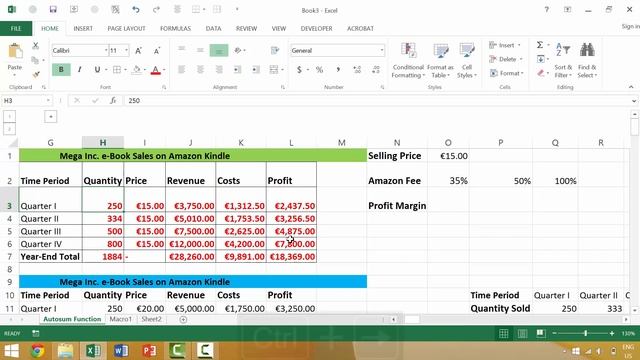This screenshot has height=360, width=640.
Task: Open Format as Table gallery
Action: click(x=440, y=60)
